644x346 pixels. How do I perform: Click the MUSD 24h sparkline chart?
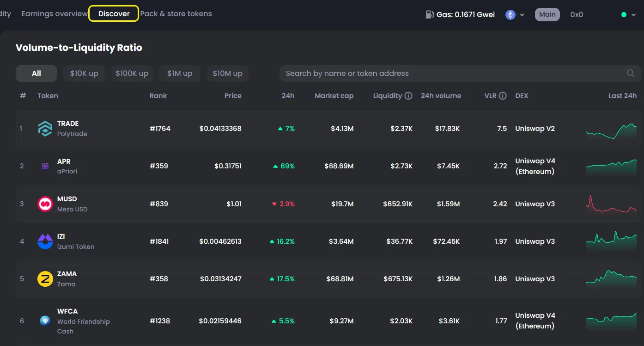click(x=611, y=204)
